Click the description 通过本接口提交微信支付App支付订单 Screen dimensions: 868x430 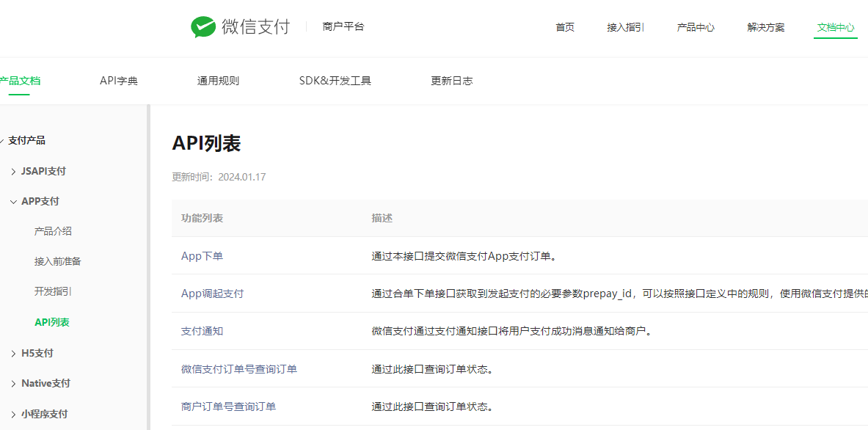click(463, 256)
